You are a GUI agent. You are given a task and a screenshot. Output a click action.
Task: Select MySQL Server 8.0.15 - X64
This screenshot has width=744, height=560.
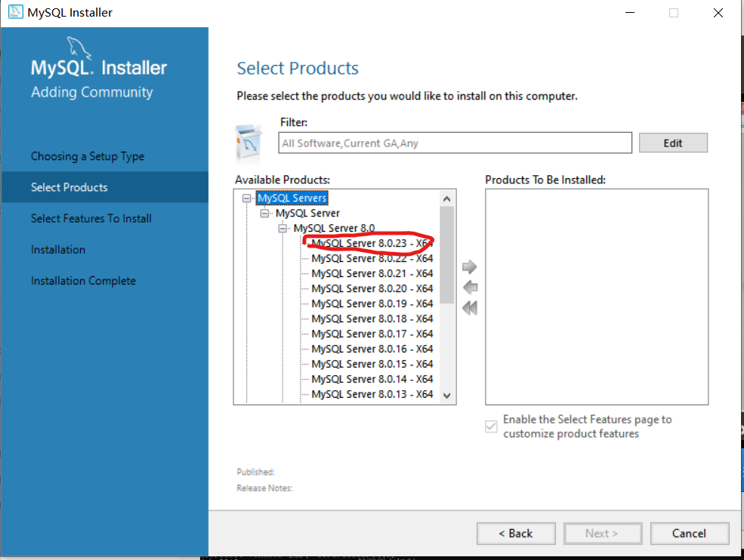372,365
